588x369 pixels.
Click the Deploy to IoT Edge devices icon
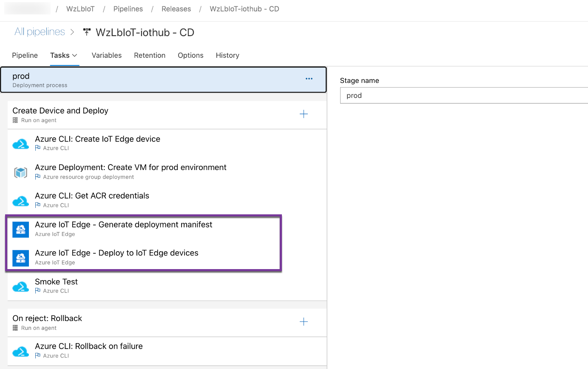(x=20, y=258)
